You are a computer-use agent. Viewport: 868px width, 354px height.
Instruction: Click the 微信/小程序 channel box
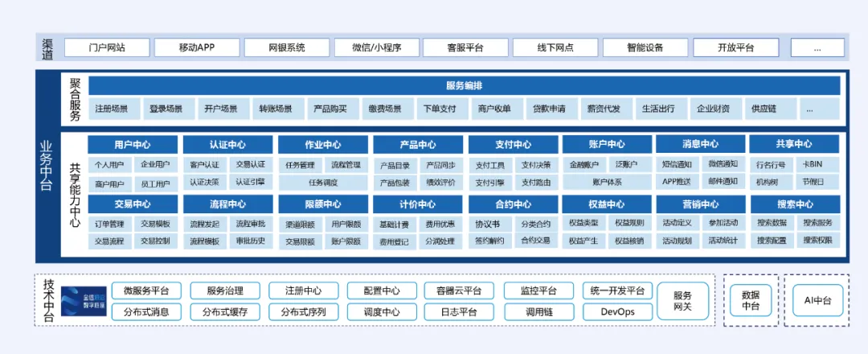pos(376,47)
